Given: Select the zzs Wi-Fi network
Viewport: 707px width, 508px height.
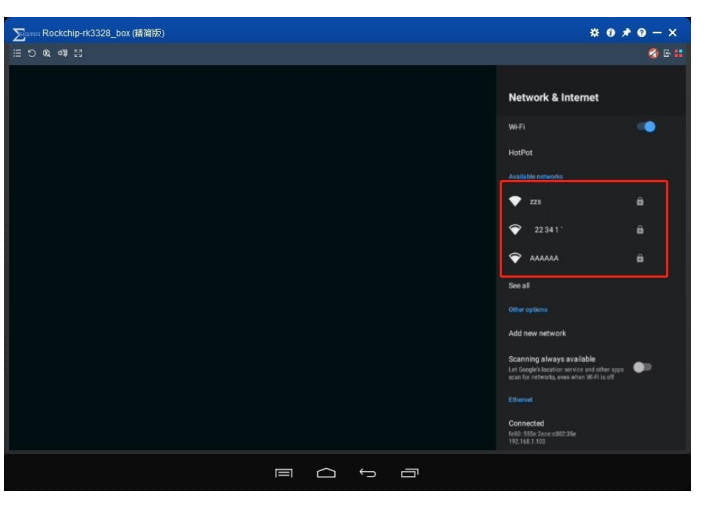Looking at the screenshot, I should pos(584,201).
